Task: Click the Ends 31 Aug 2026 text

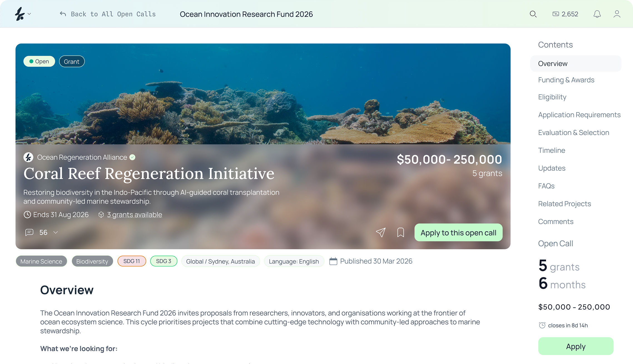Action: [x=61, y=215]
